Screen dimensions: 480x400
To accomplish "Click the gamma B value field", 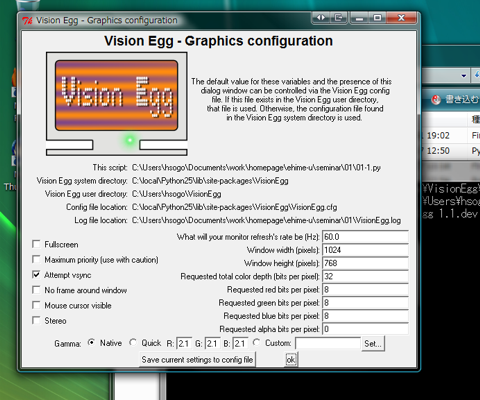I will coord(240,343).
